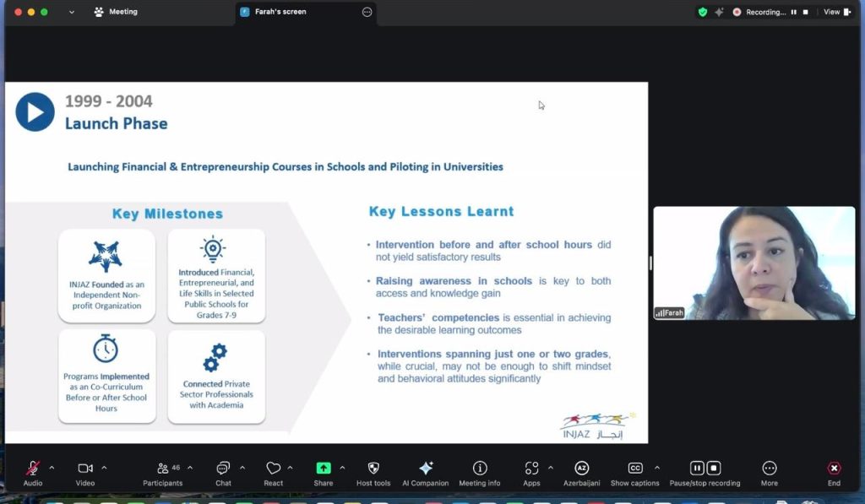The image size is (865, 504).
Task: Open Host tools shield icon
Action: click(373, 469)
